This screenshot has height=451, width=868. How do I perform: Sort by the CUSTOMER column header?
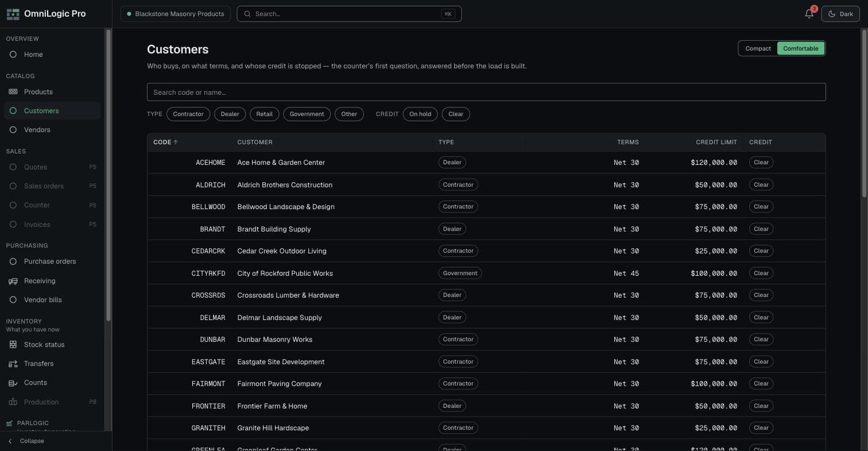click(x=255, y=142)
